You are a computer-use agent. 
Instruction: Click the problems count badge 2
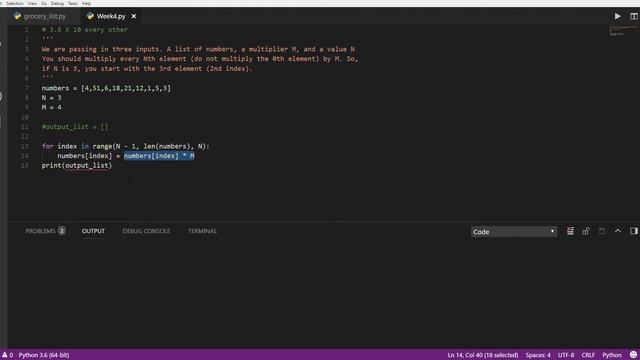click(x=62, y=231)
